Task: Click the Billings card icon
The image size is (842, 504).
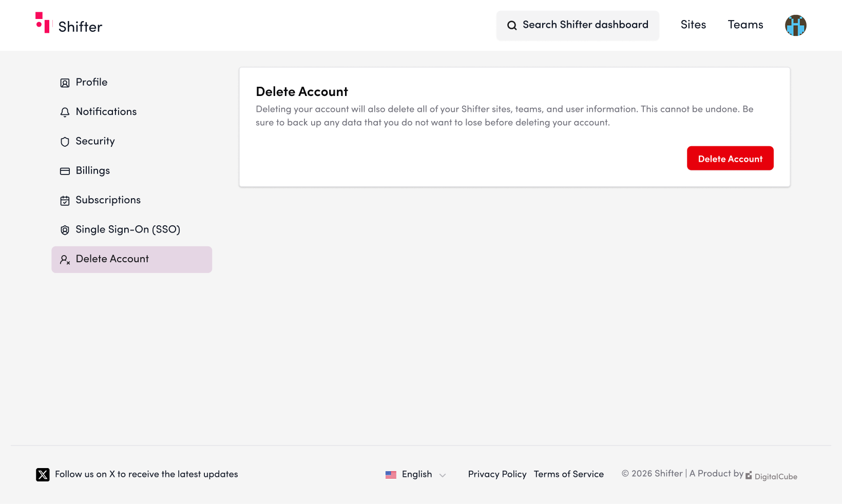Action: click(x=65, y=171)
